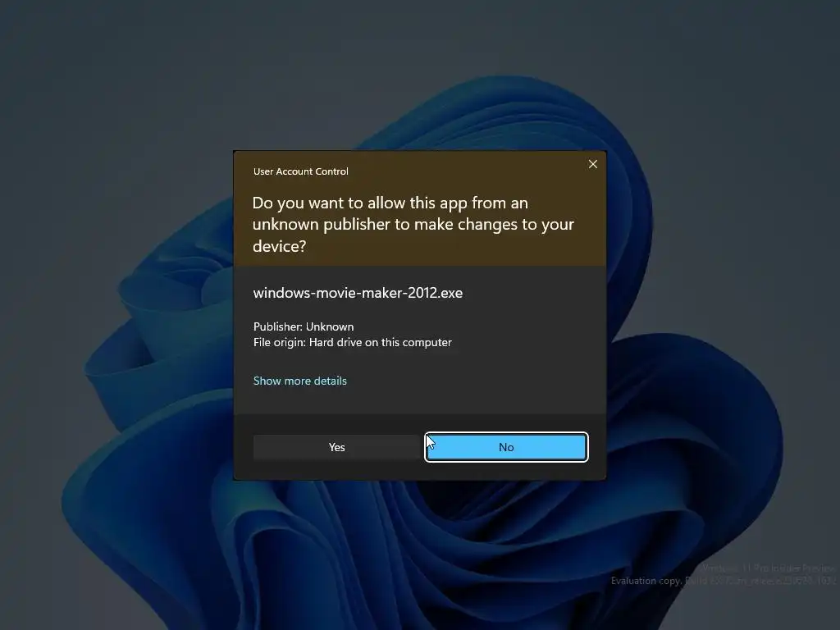Viewport: 840px width, 630px height.
Task: Open the Show more details link
Action: (300, 381)
